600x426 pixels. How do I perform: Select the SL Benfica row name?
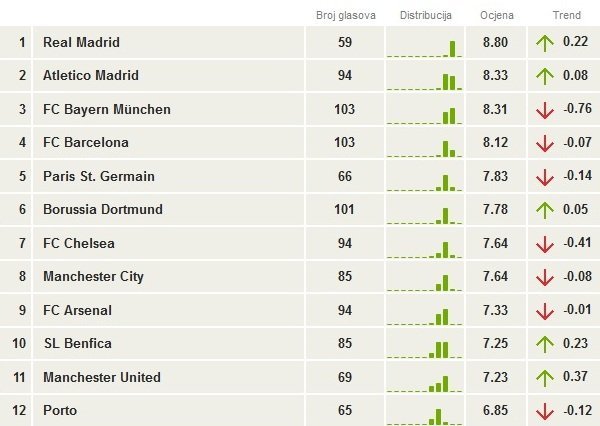click(x=78, y=343)
